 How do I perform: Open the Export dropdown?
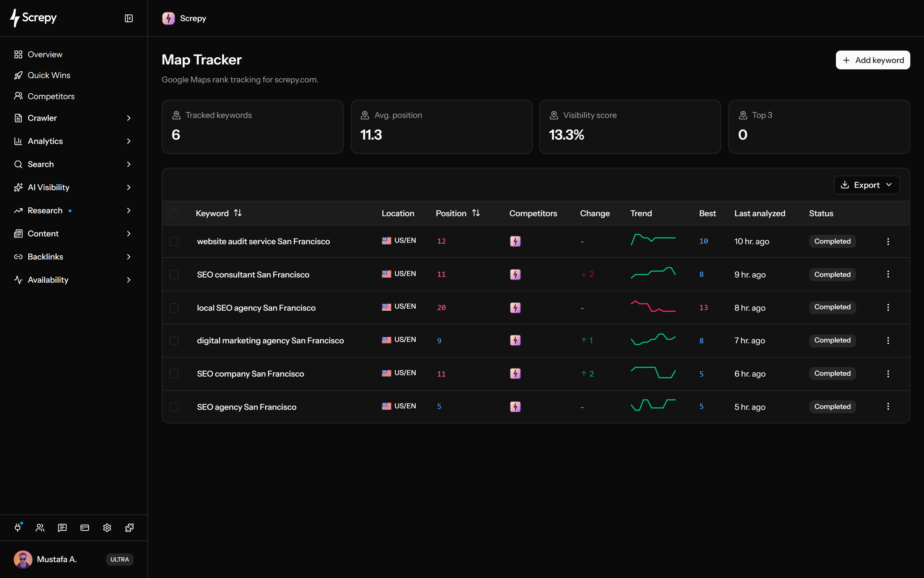pyautogui.click(x=866, y=185)
